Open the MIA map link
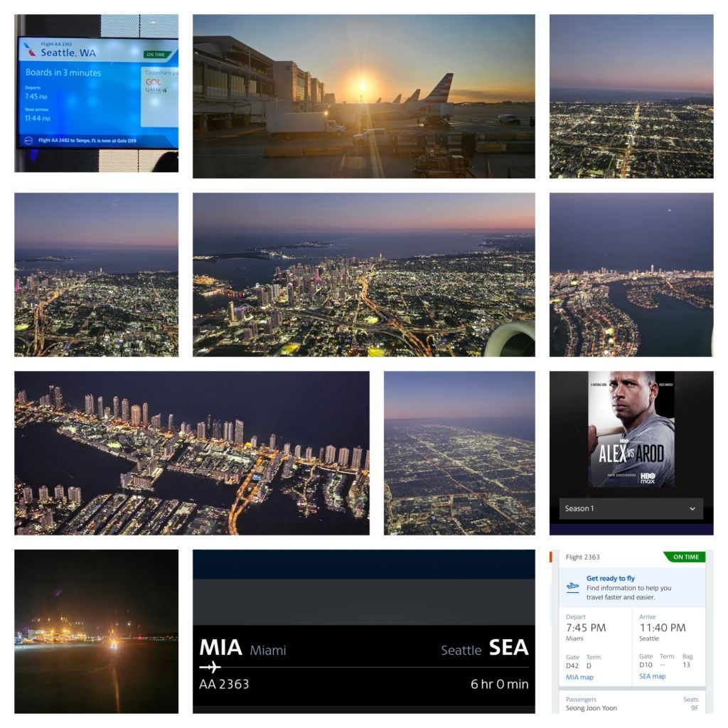728x728 pixels. [579, 676]
